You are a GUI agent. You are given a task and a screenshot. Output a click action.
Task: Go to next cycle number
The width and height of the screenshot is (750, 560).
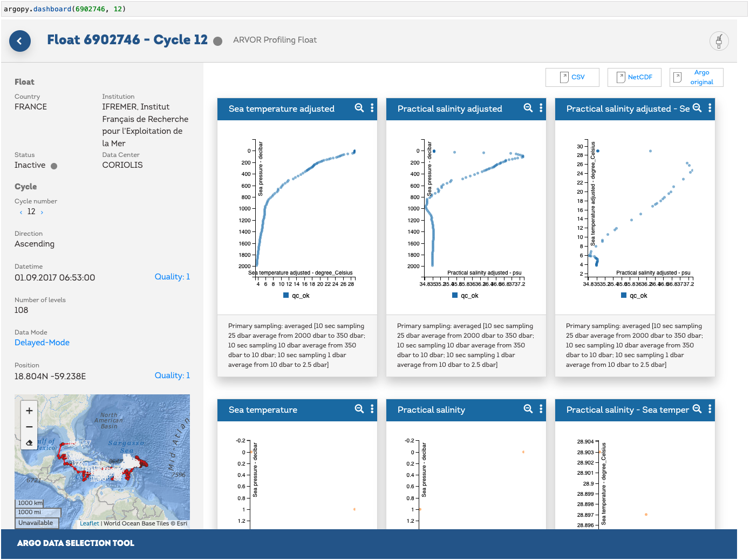tap(42, 213)
